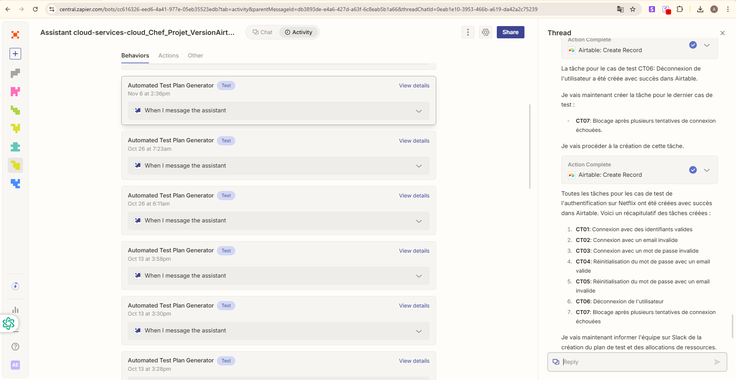The width and height of the screenshot is (736, 380).
Task: Open the three-dot more options menu
Action: pos(468,32)
